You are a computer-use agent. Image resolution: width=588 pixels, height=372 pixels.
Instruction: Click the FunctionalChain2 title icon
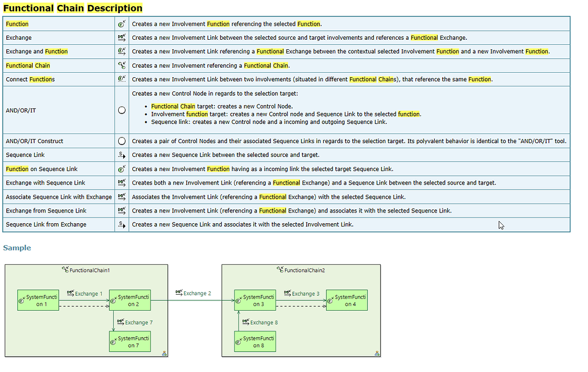[280, 270]
